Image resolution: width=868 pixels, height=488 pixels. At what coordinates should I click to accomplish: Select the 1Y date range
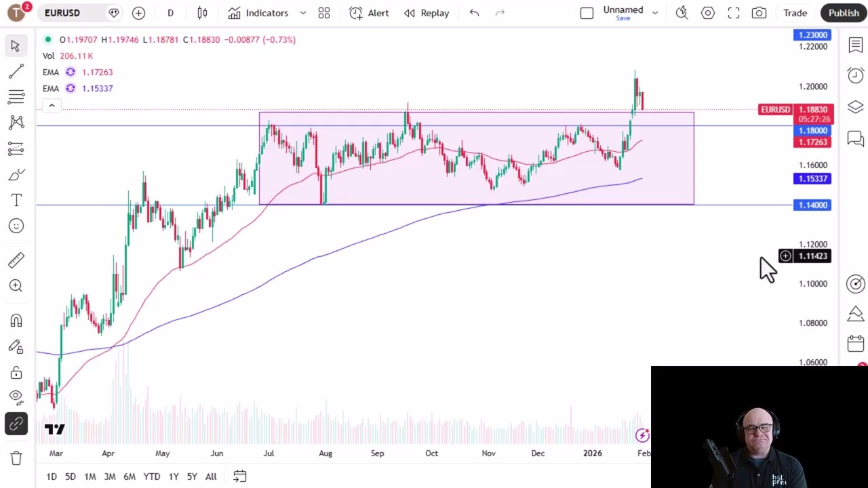click(x=174, y=476)
